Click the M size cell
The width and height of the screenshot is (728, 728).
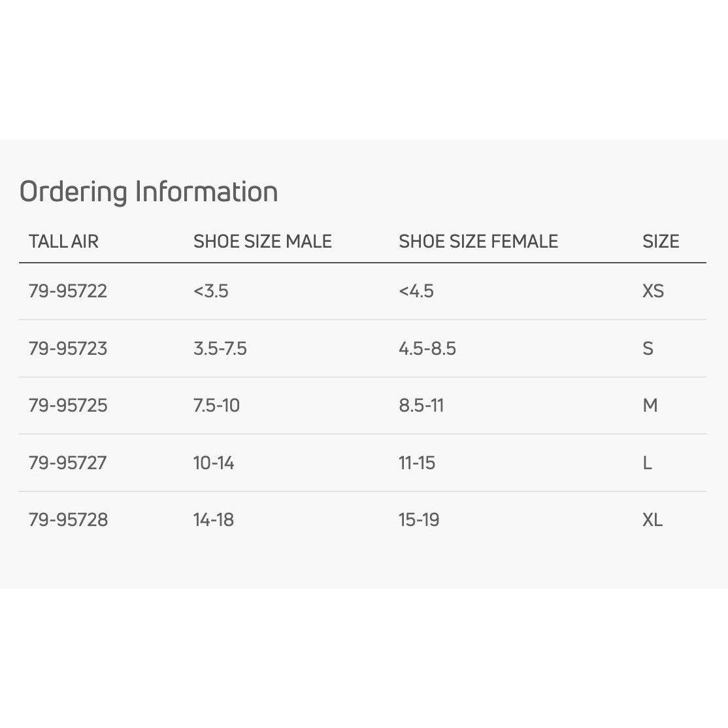pos(650,406)
